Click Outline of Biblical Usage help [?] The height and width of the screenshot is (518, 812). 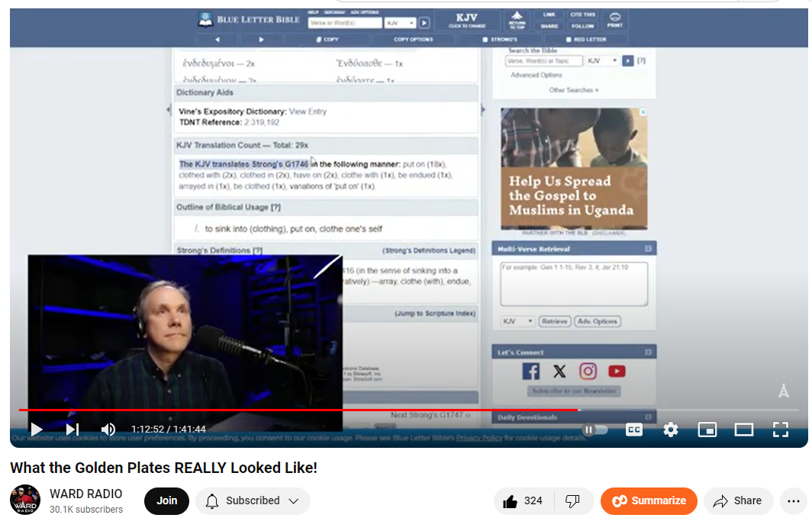point(275,207)
